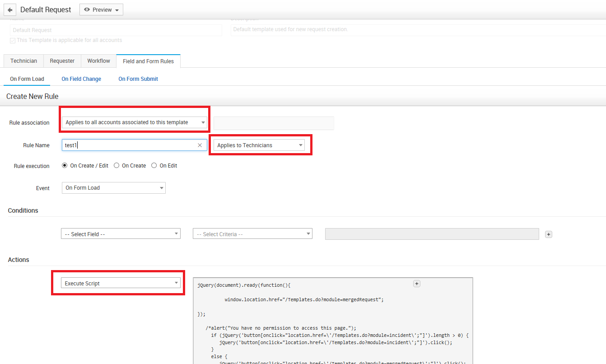Select the On Edit radio button
This screenshot has height=364, width=606.
[154, 166]
